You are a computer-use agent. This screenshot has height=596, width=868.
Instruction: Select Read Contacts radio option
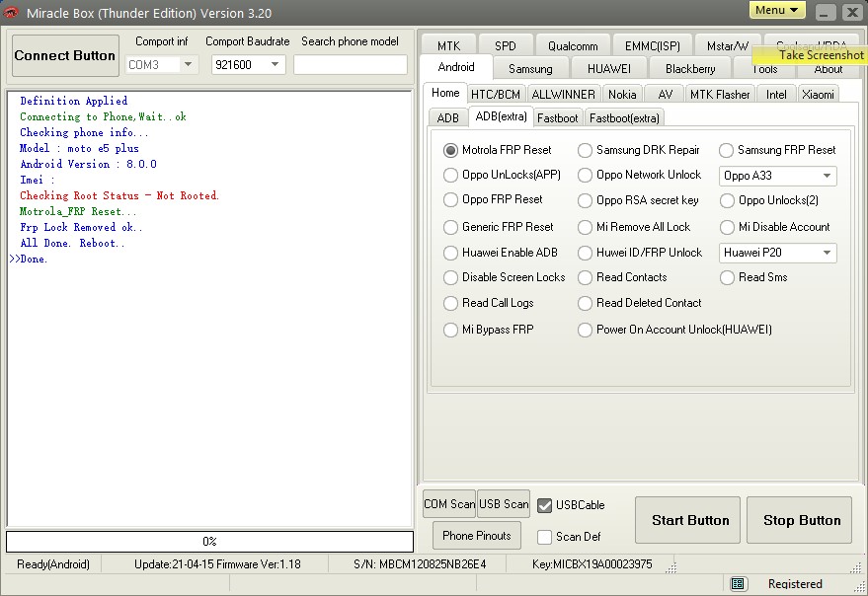[585, 277]
